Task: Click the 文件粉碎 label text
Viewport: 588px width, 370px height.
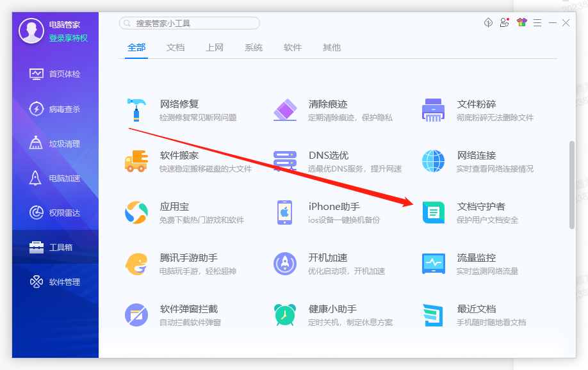Action: pos(477,104)
